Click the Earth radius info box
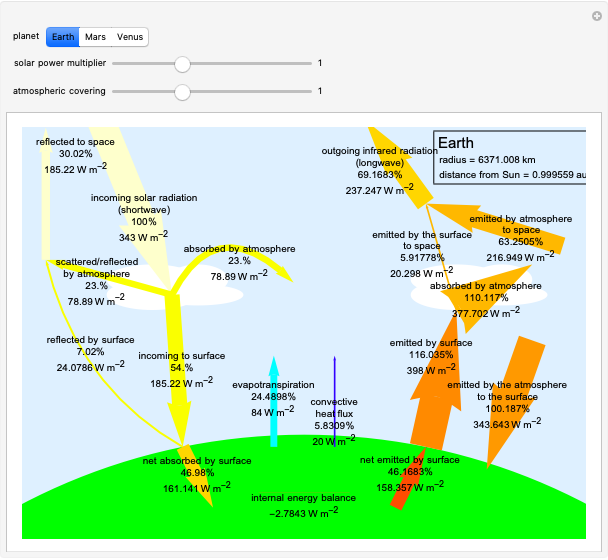This screenshot has height=560, width=608. 510,159
